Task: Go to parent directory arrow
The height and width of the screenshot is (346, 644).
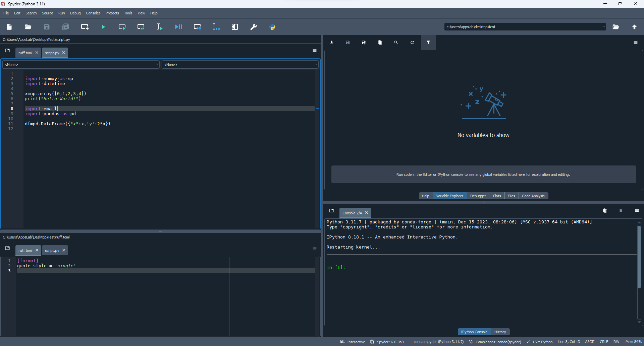Action: (635, 27)
